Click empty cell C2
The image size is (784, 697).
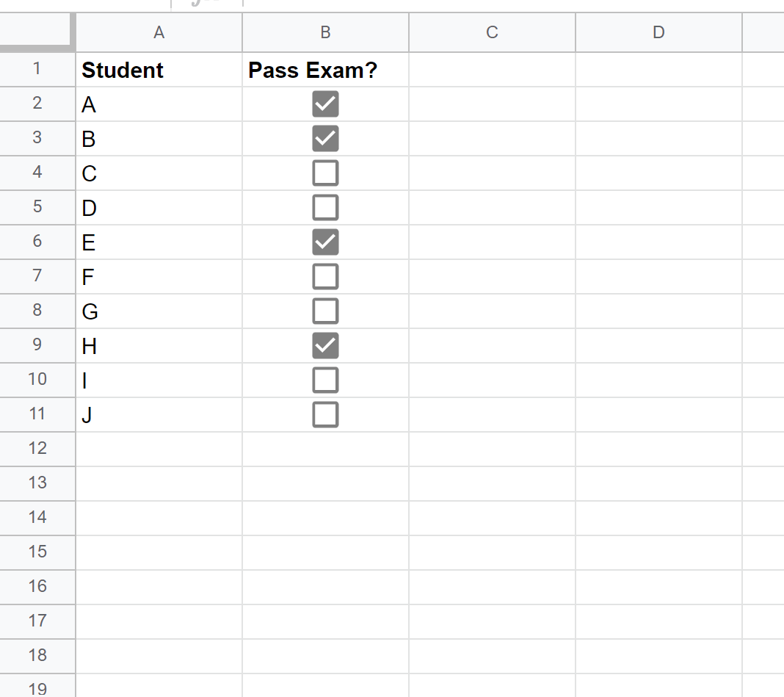pos(492,104)
